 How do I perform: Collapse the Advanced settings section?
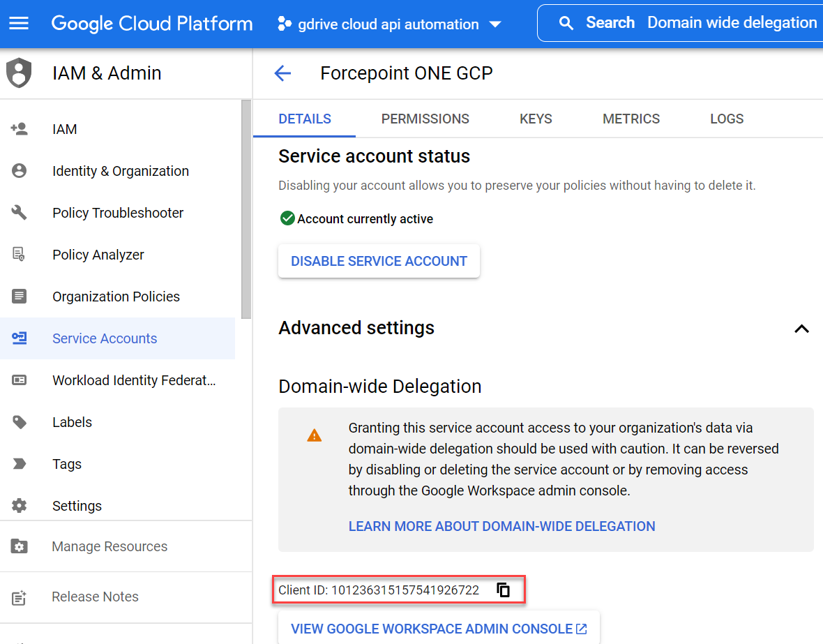[x=801, y=329]
